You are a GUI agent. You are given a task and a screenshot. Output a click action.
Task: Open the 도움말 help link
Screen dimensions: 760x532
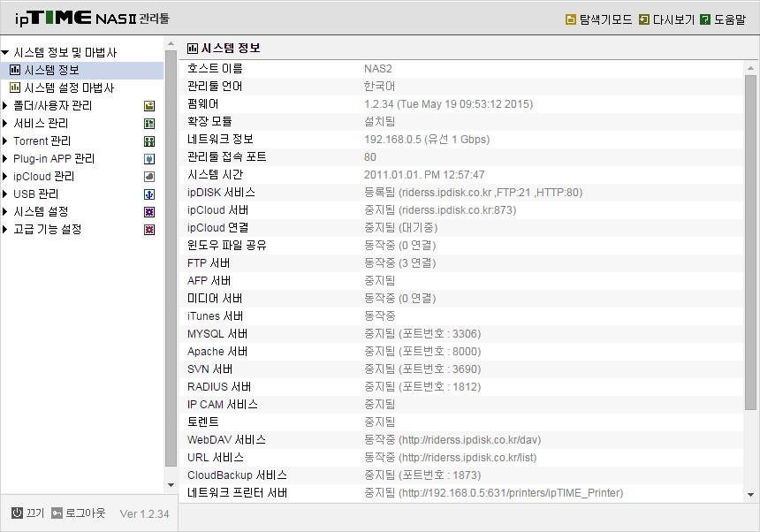[x=730, y=19]
